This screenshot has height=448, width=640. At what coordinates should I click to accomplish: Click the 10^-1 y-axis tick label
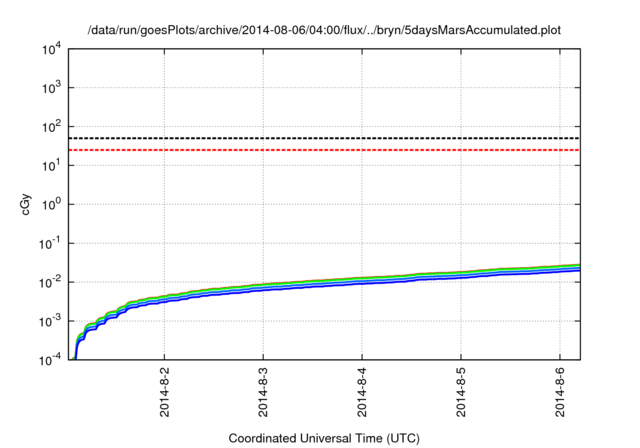51,244
